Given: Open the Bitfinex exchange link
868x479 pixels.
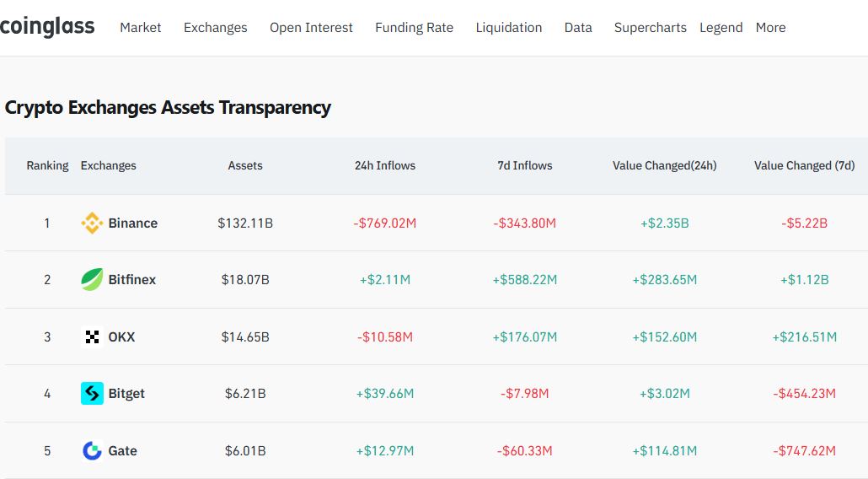Looking at the screenshot, I should click(x=131, y=280).
